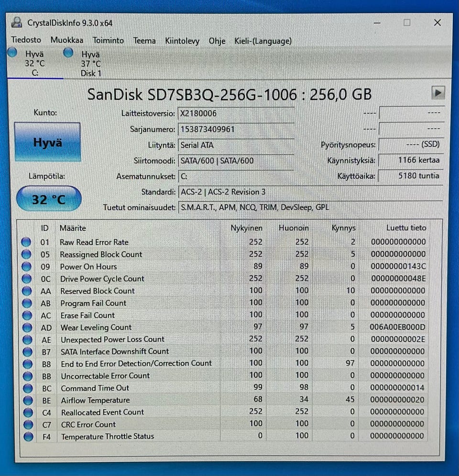Open the Kieli-(Language) menu
This screenshot has width=459, height=476.
tap(263, 41)
